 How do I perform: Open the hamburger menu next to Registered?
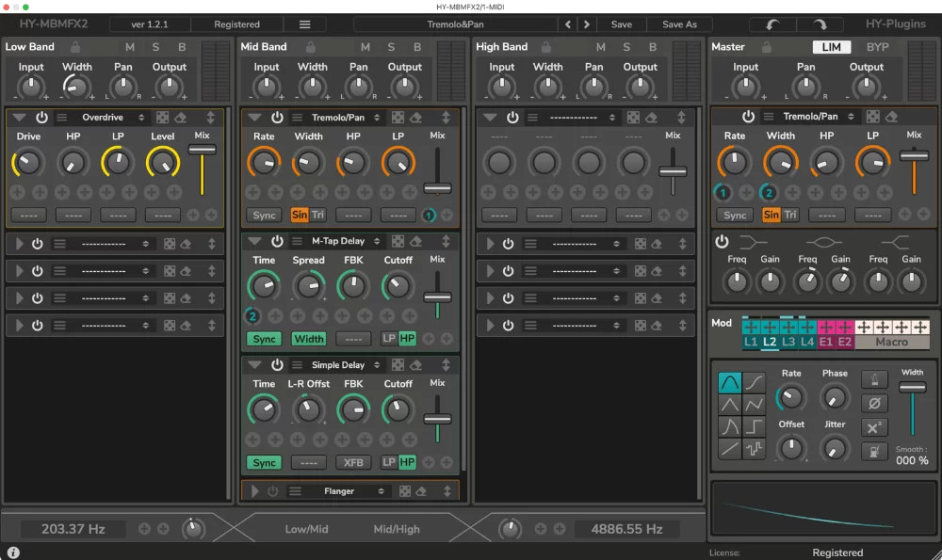304,24
